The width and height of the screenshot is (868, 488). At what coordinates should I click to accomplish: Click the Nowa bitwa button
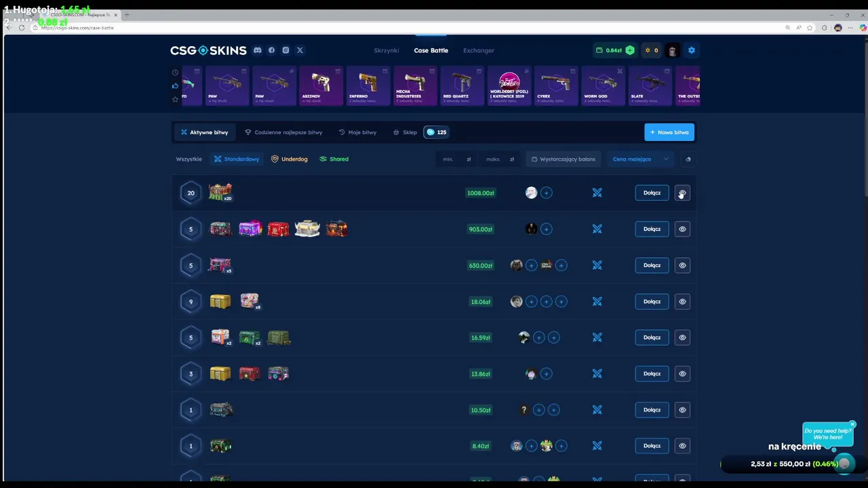point(669,132)
